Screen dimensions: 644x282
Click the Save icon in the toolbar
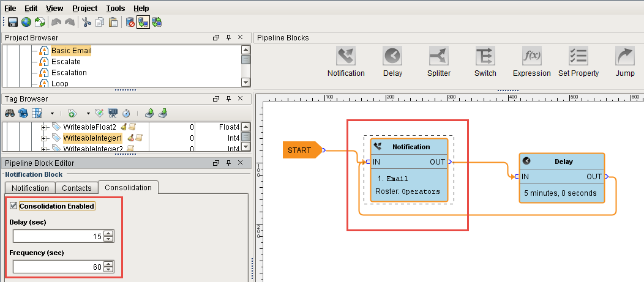click(x=12, y=23)
